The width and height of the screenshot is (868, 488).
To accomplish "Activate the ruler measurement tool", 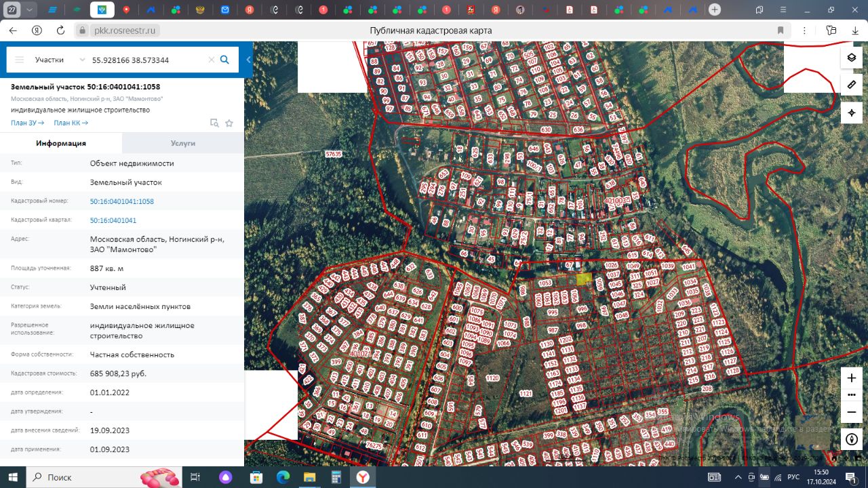I will [852, 85].
